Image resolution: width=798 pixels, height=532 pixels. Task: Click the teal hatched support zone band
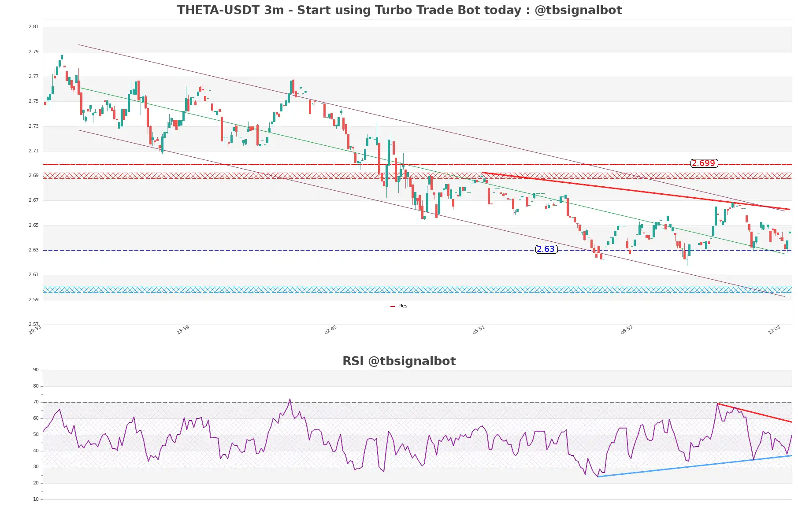coord(417,290)
